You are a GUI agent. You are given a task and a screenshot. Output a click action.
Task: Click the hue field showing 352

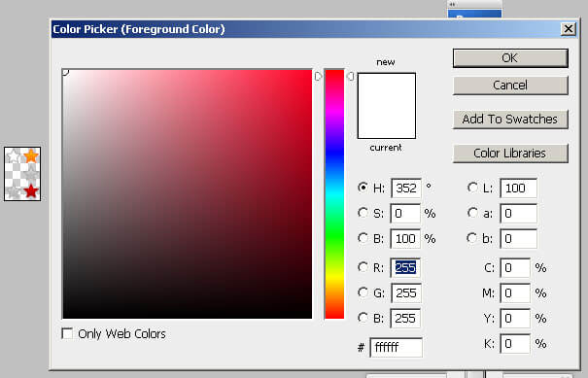click(406, 188)
